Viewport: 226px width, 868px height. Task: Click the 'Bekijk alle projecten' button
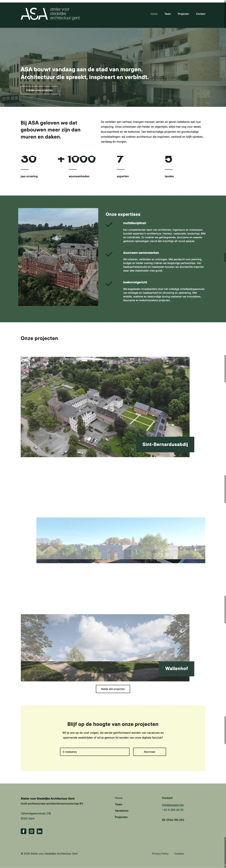pos(113,689)
